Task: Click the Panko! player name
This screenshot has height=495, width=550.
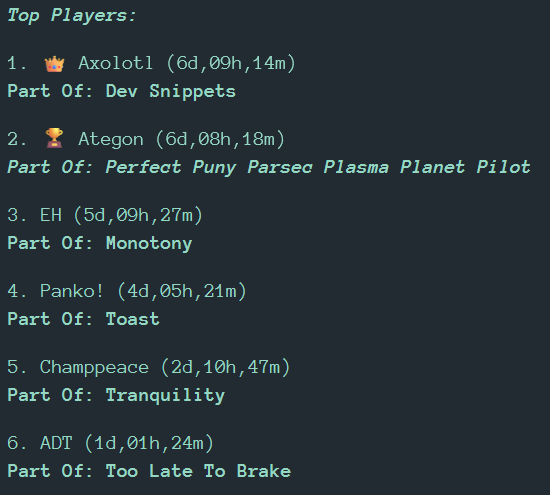Action: coord(72,291)
